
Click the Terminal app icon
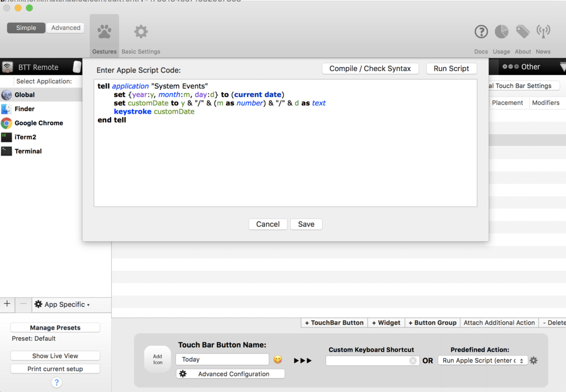coord(6,151)
